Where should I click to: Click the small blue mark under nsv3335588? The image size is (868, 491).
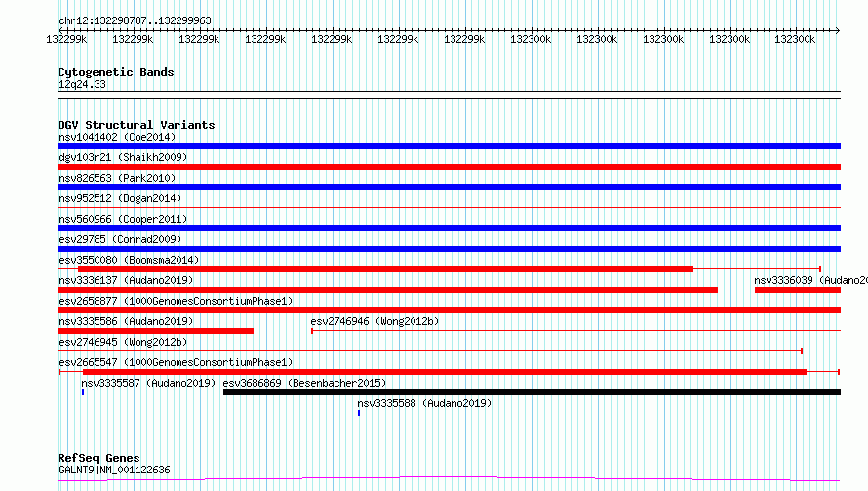tap(359, 413)
